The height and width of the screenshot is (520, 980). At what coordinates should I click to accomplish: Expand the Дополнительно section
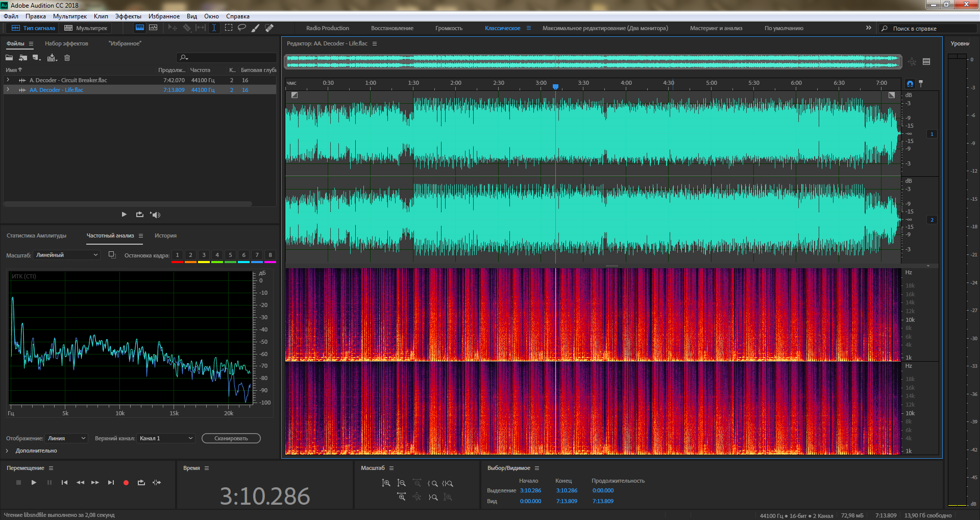pos(7,451)
